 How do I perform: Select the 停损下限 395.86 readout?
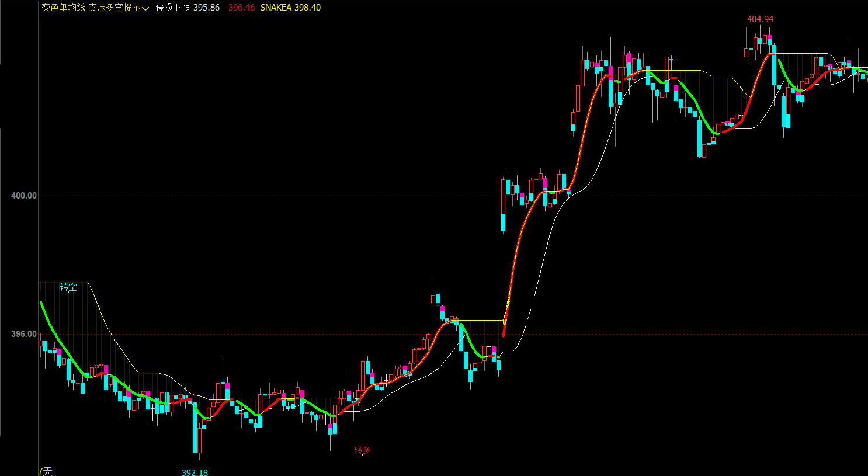pos(188,8)
